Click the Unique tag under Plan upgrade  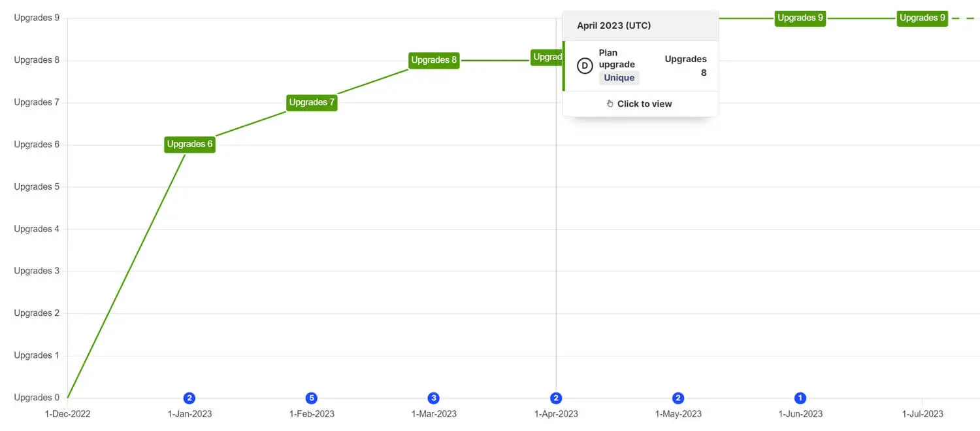click(619, 78)
